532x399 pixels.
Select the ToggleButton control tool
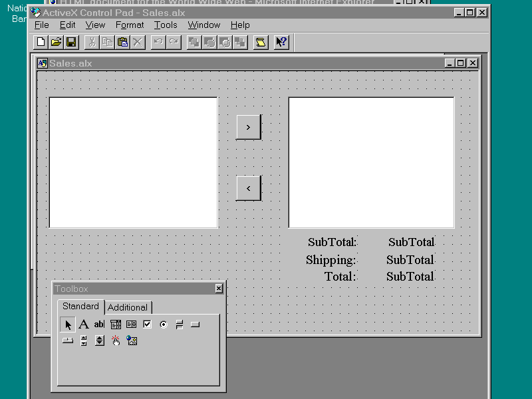pos(179,325)
